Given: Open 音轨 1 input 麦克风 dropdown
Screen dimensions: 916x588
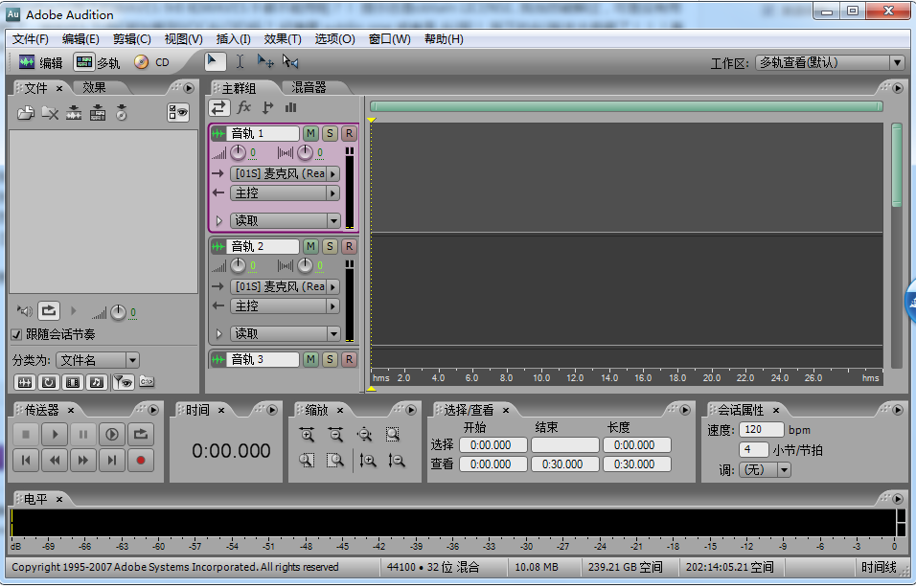Looking at the screenshot, I should tap(286, 173).
